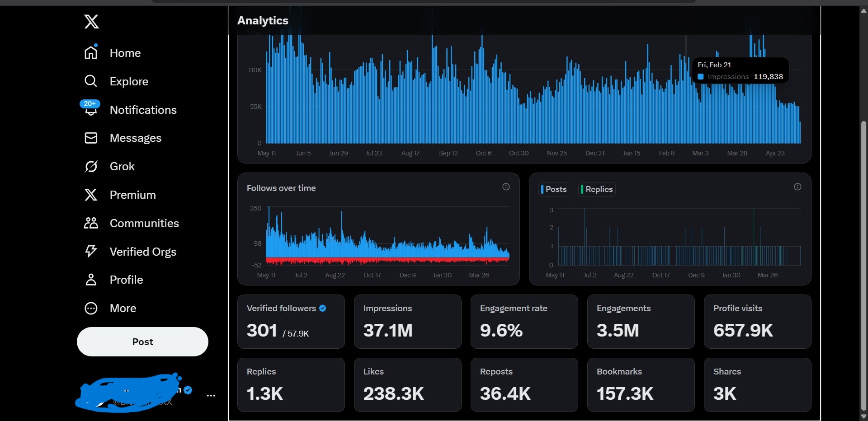
Task: Click the scrollbar down arrow
Action: [863, 416]
